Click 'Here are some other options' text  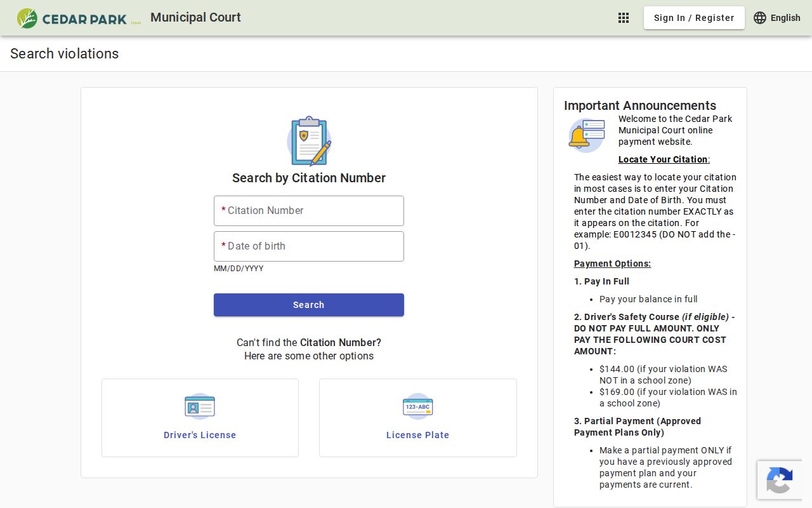309,356
